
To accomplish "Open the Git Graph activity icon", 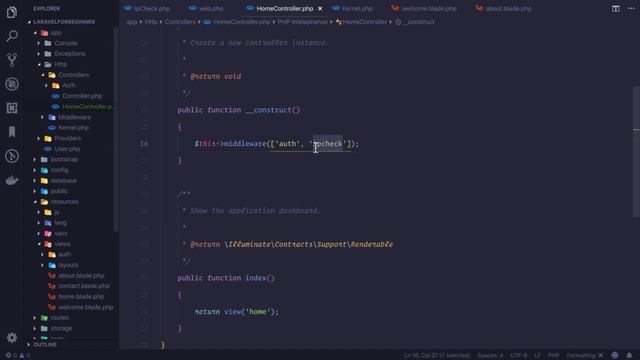I will tap(12, 156).
